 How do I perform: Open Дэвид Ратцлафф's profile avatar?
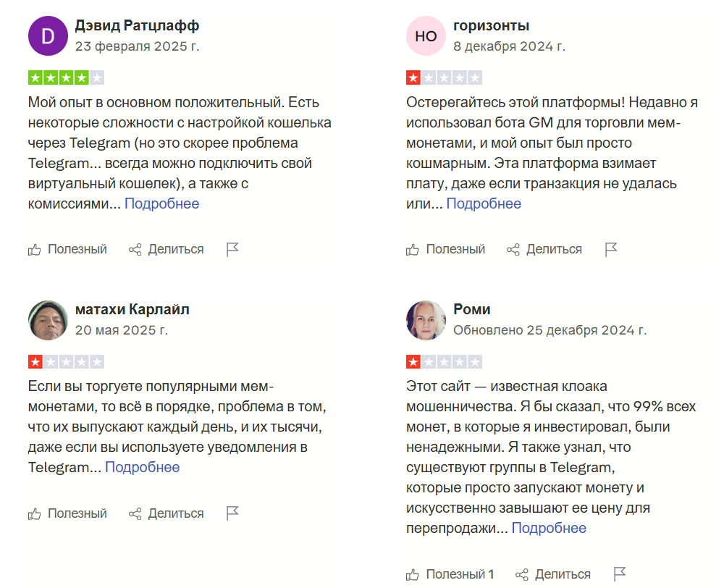coord(48,35)
